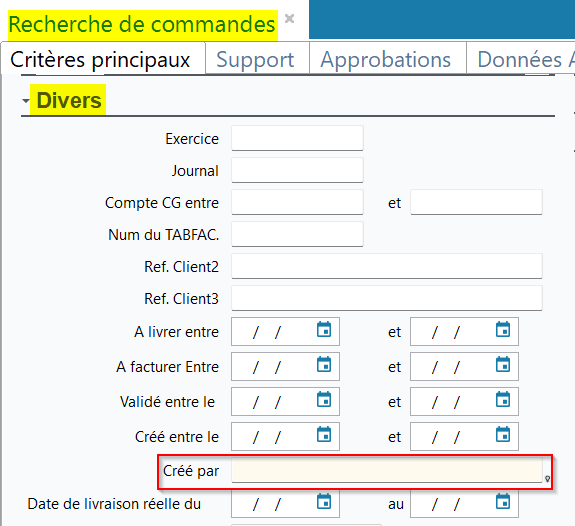Open calendar for 'Validé entre le' start date
Viewport: 575px width, 526px height.
point(324,399)
